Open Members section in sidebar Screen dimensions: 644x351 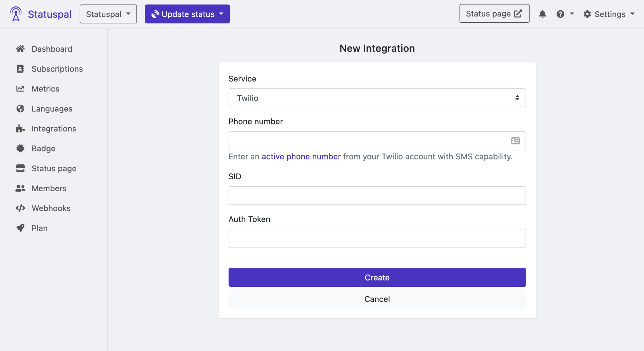click(49, 188)
